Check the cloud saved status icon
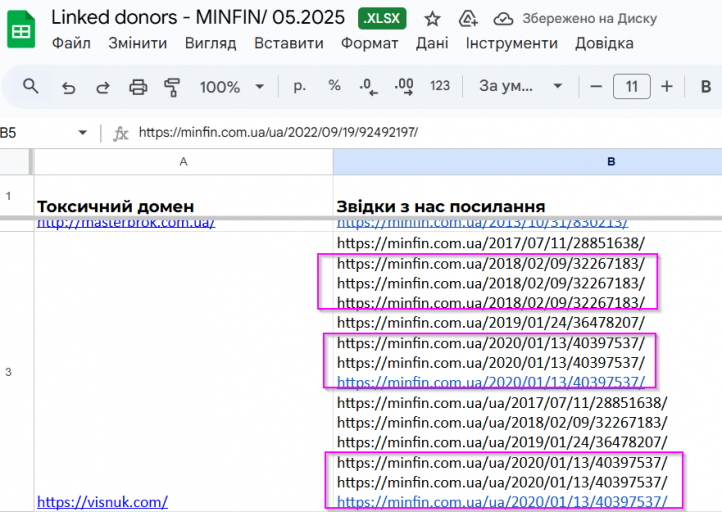The image size is (722, 512). [x=503, y=19]
